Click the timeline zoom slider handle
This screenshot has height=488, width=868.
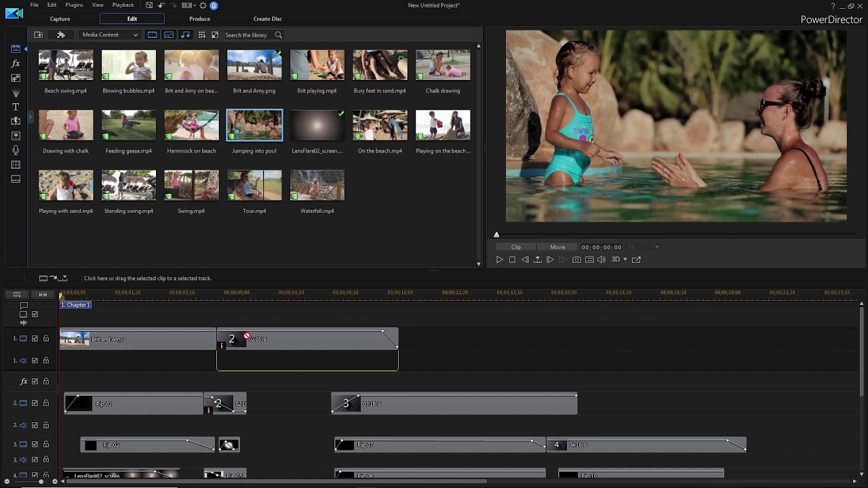[41, 482]
